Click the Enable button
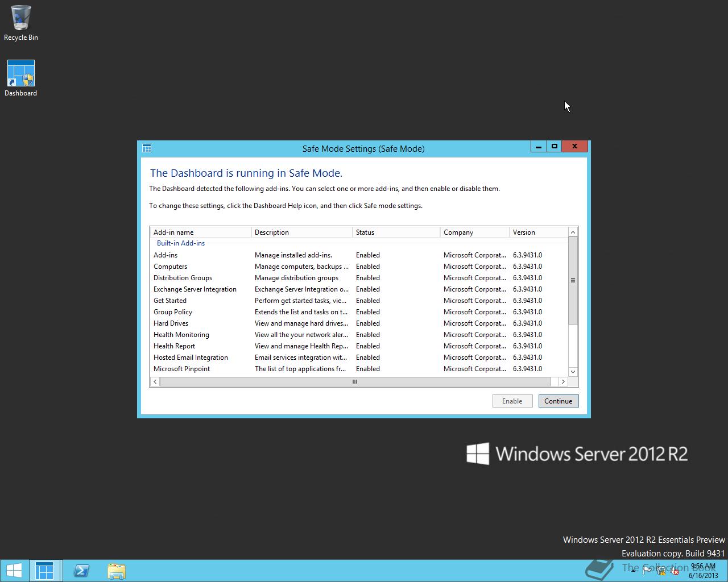This screenshot has height=582, width=728. 512,401
